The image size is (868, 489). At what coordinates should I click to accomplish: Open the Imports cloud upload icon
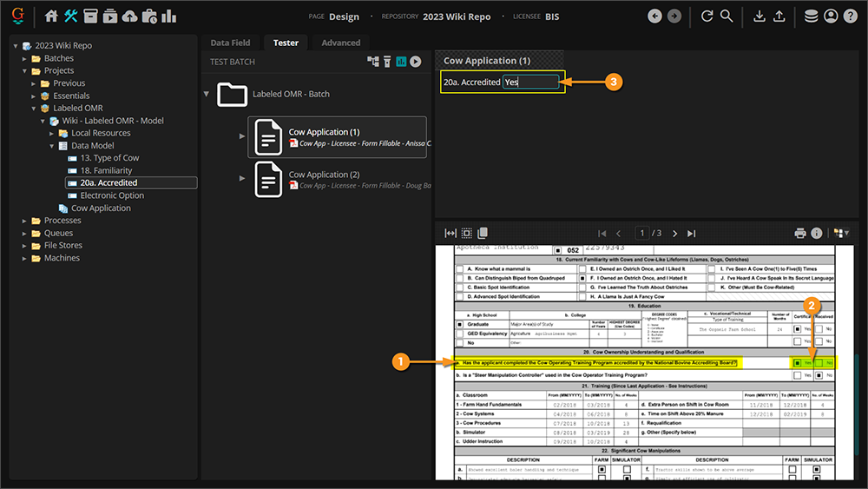129,17
